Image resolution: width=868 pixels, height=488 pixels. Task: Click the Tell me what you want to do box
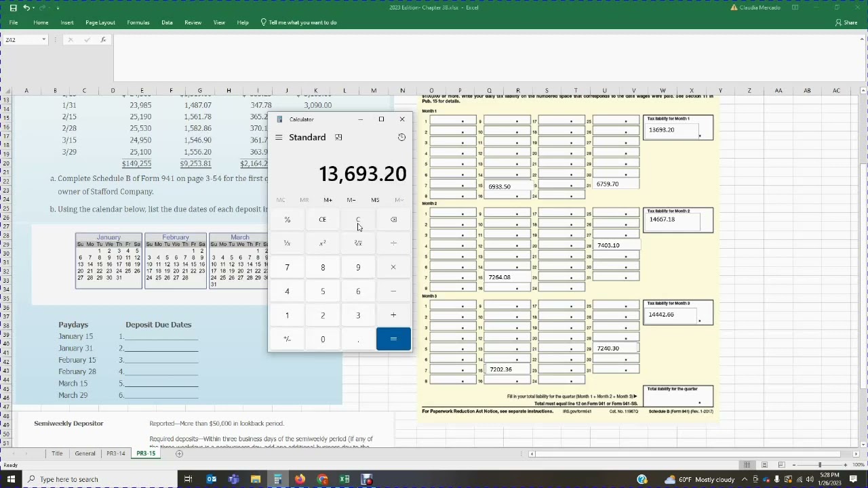point(298,22)
